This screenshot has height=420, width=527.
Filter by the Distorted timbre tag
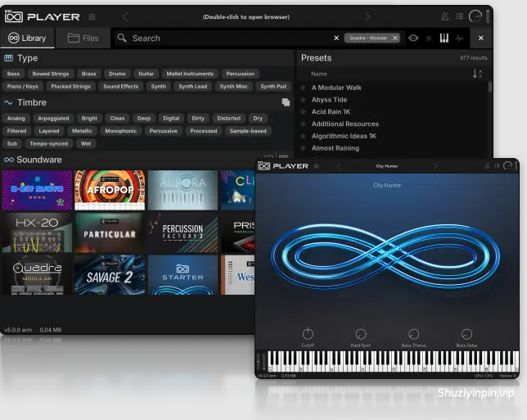(x=229, y=119)
